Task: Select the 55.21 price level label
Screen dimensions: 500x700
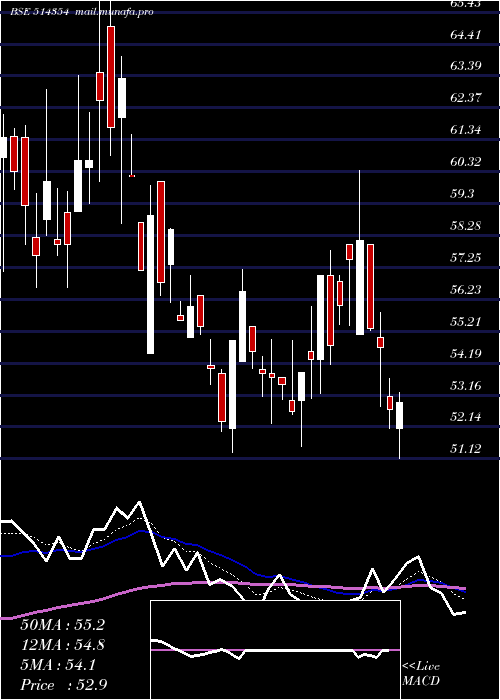Action: pyautogui.click(x=466, y=321)
